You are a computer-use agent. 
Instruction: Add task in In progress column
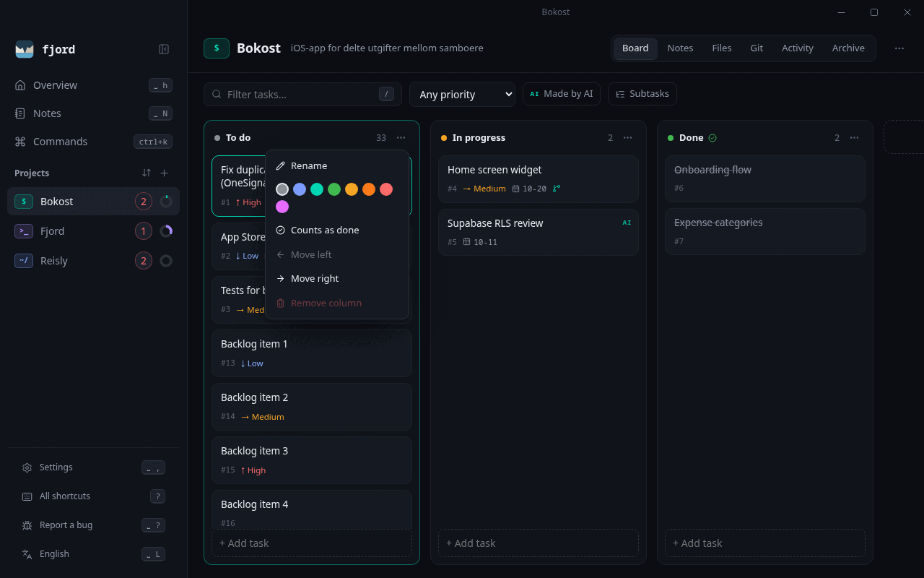(x=539, y=543)
